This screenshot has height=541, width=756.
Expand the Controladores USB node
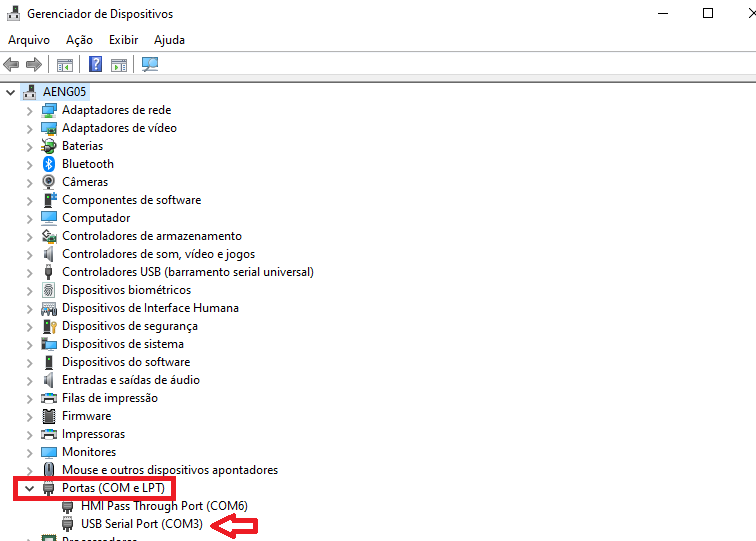[29, 272]
